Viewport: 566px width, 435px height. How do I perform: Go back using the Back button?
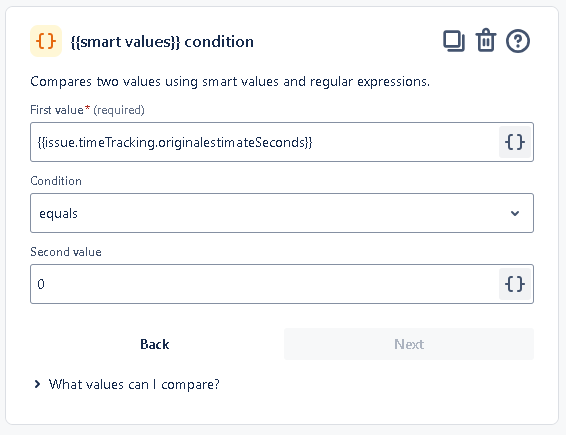pos(154,344)
